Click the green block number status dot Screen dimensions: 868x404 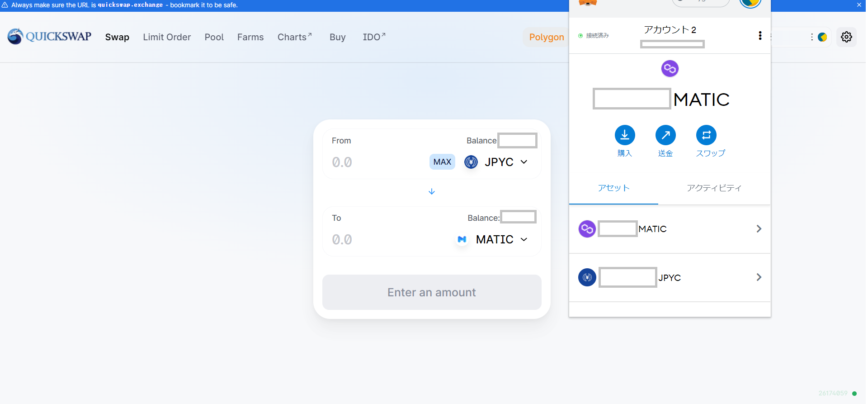(x=854, y=394)
